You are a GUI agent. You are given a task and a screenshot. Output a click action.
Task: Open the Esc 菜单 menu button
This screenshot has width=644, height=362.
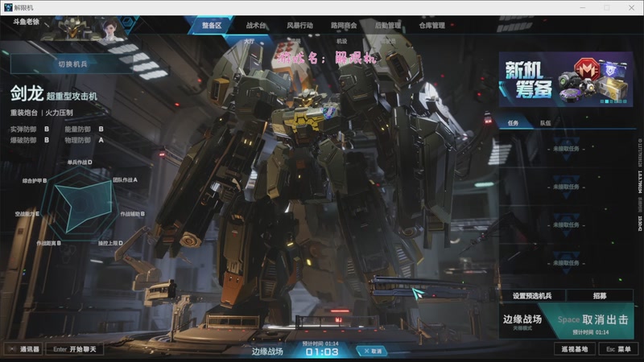[618, 349]
